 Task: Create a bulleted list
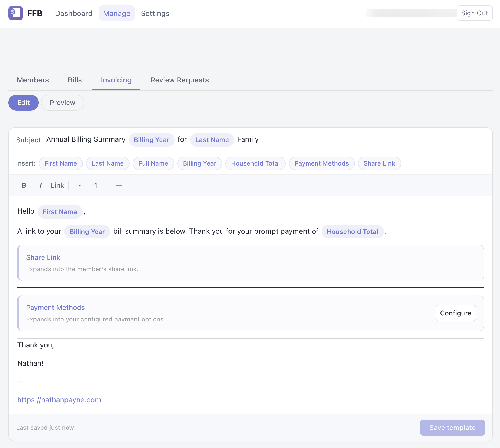coord(80,185)
